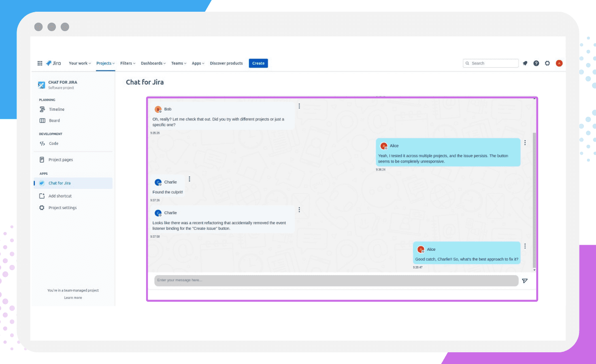Open the Project pages icon

[42, 159]
